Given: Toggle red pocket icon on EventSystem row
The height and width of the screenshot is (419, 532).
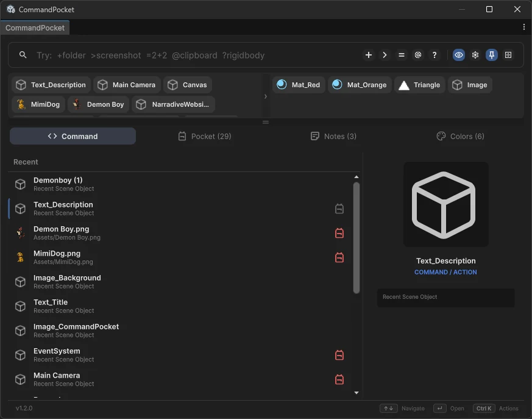Looking at the screenshot, I should coord(339,355).
